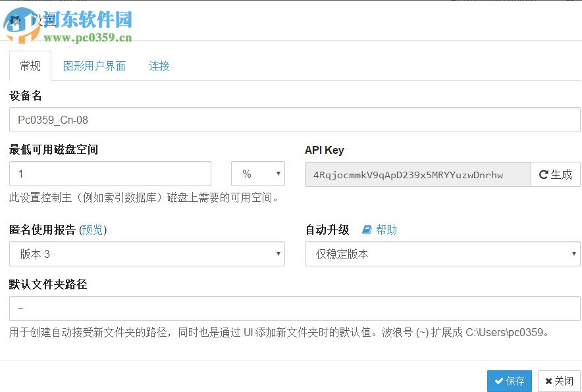Click the 匿名使用报告 label
Image resolution: width=582 pixels, height=392 pixels.
point(43,230)
